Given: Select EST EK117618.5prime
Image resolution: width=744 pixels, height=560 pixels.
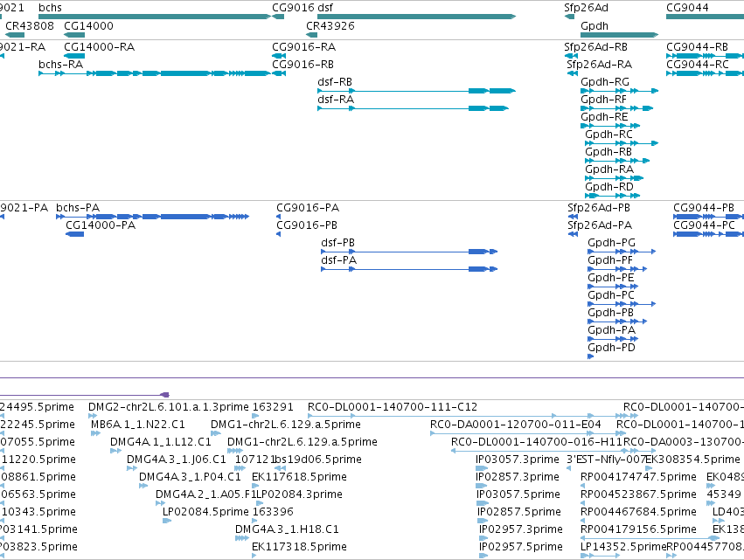Looking at the screenshot, I should pos(299,477).
